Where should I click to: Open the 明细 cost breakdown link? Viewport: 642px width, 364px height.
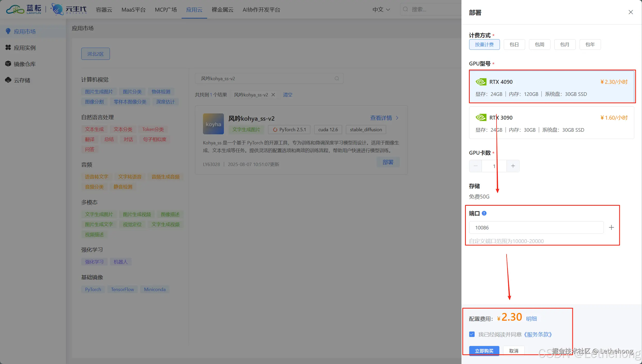pos(531,318)
